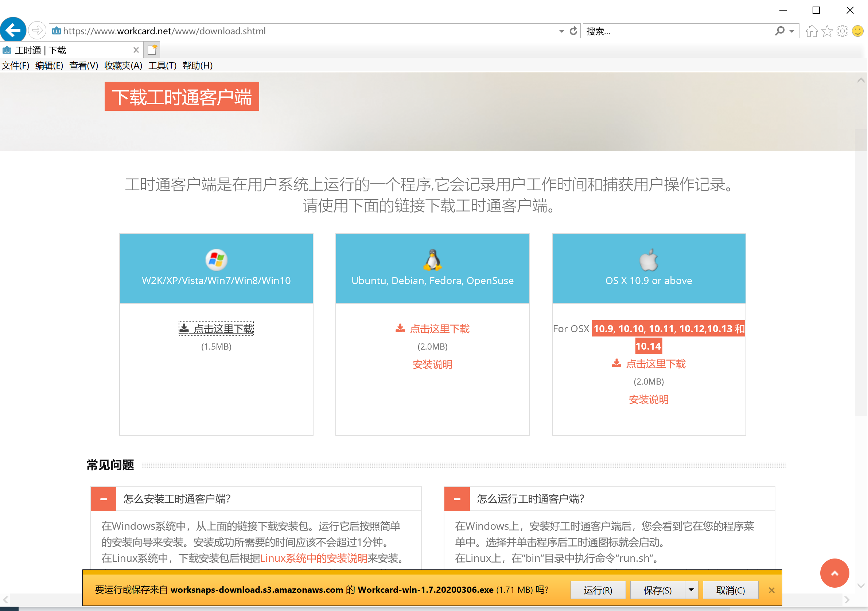868x611 pixels.
Task: Open the 收藏夹(A) menu
Action: (123, 65)
